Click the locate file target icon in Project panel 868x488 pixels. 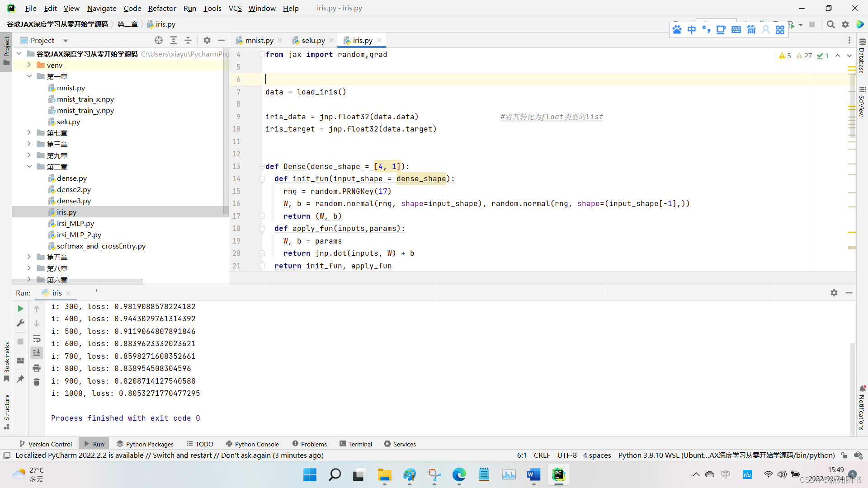[x=159, y=40]
